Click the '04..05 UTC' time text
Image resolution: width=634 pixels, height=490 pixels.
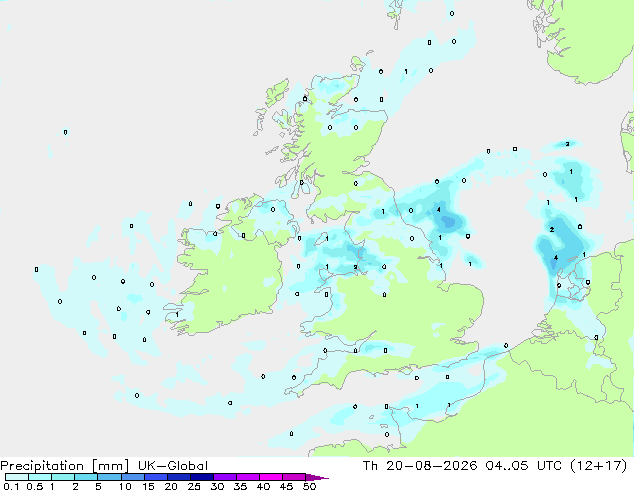[524, 466]
